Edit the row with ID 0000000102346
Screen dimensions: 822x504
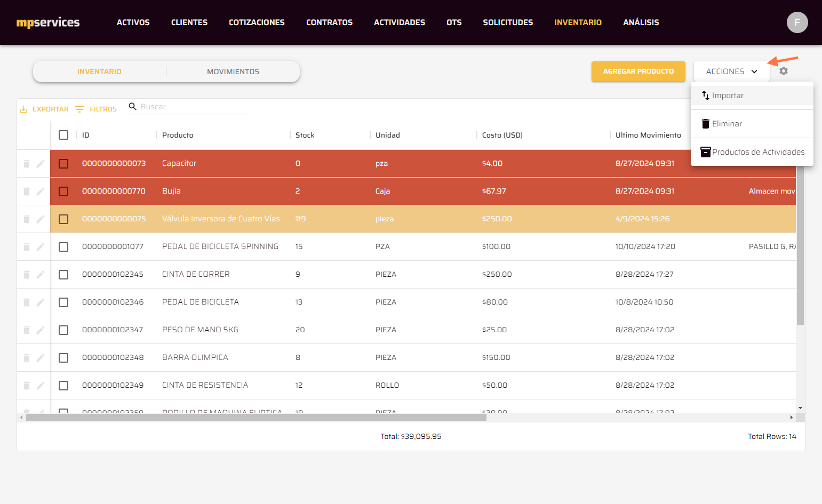tap(41, 302)
